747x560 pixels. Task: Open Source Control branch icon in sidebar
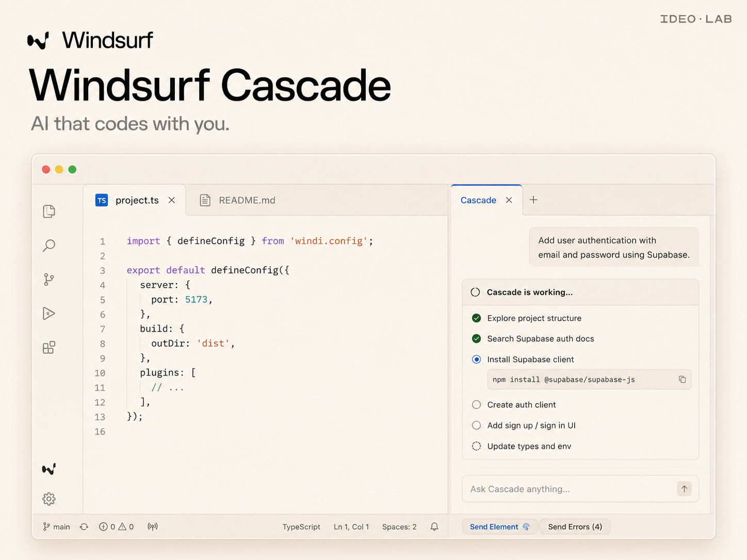(x=49, y=279)
